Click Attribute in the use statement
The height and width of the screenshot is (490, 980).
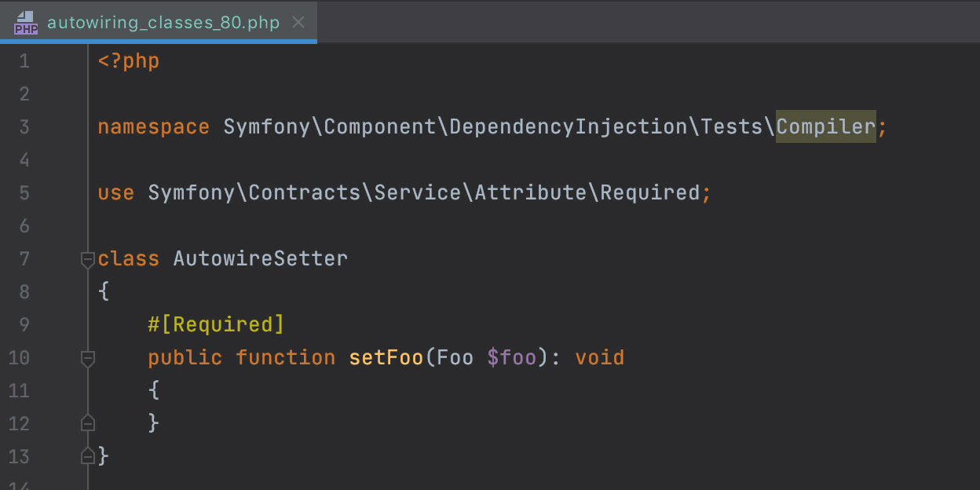click(531, 192)
